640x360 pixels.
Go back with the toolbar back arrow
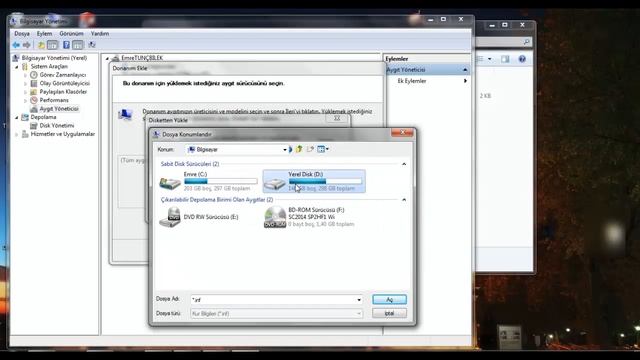click(16, 45)
